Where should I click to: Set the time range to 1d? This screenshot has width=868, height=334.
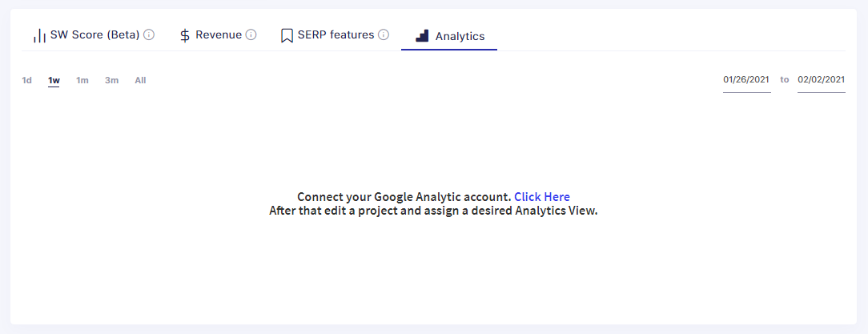(27, 80)
